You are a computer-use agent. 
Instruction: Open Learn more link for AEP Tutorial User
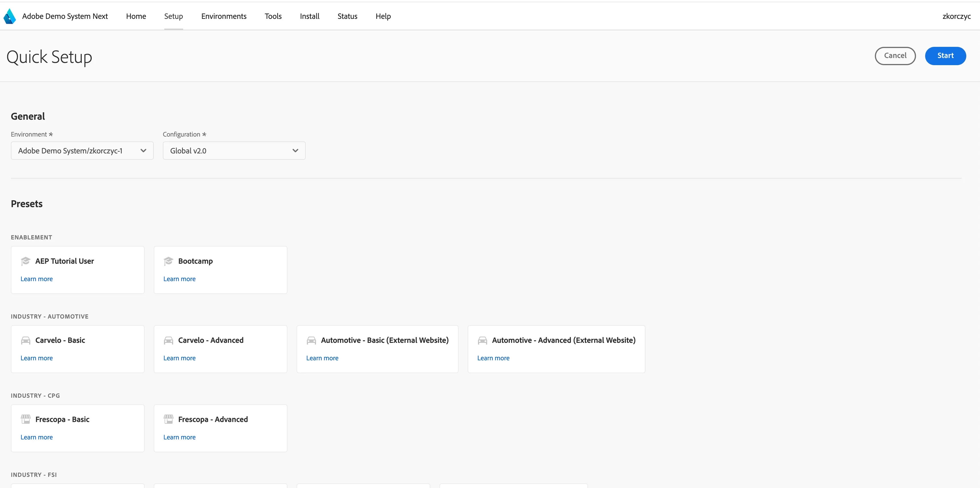(x=37, y=279)
